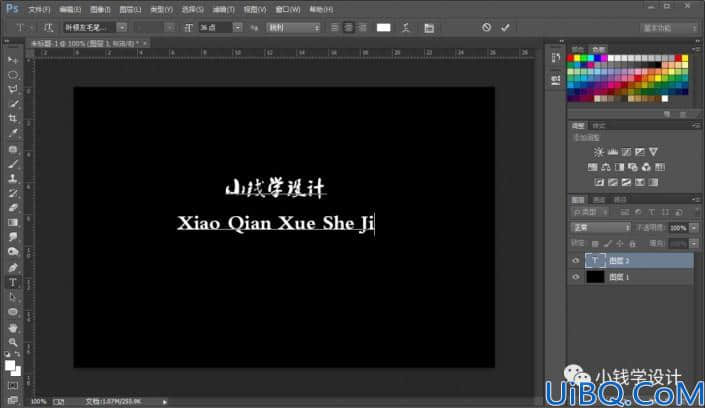
Task: Pick the white text color swatch
Action: (384, 28)
